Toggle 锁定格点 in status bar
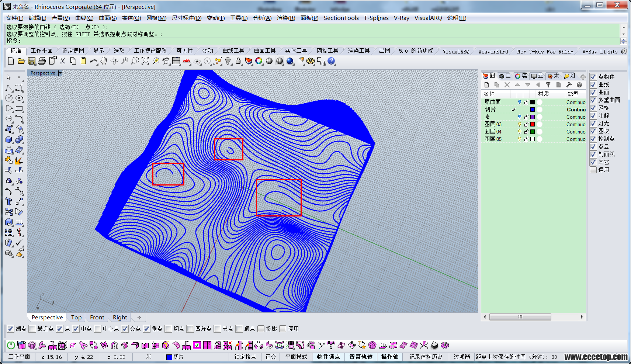This screenshot has height=364, width=631. pos(245,357)
